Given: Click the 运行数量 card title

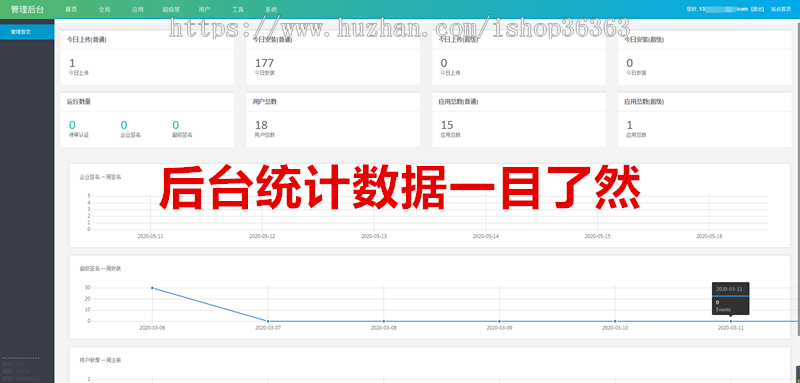Looking at the screenshot, I should coord(79,101).
